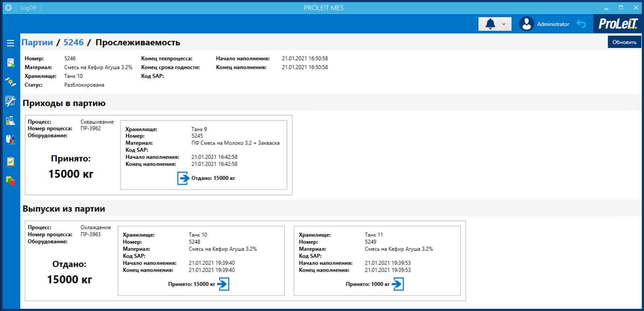The height and width of the screenshot is (311, 644).
Task: Click the Принято: 1000 кг label
Action: pyautogui.click(x=367, y=284)
